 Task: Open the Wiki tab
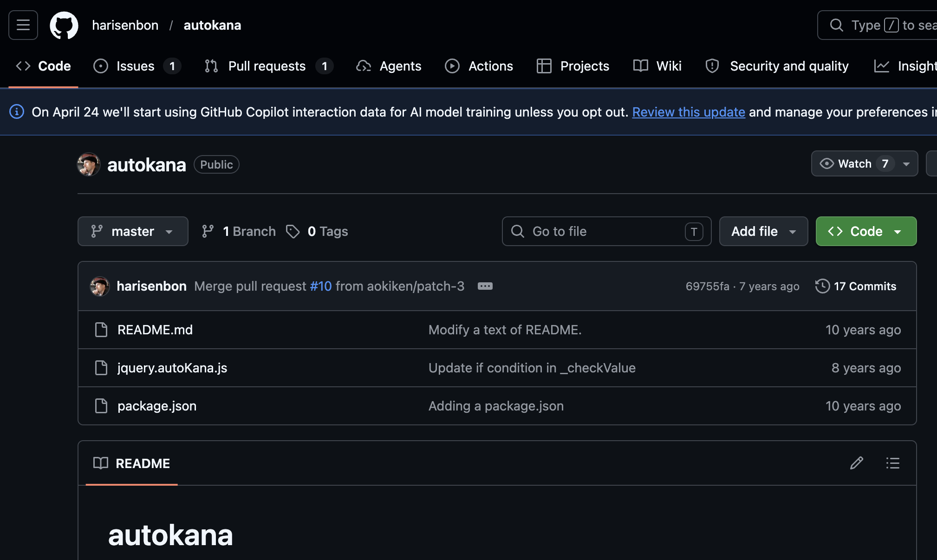(657, 66)
